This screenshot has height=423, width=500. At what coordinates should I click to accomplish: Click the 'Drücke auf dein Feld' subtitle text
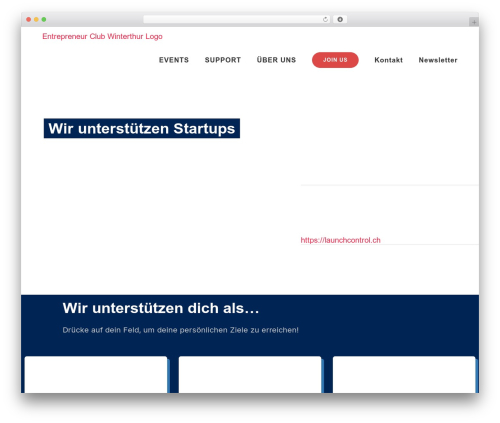pyautogui.click(x=180, y=330)
